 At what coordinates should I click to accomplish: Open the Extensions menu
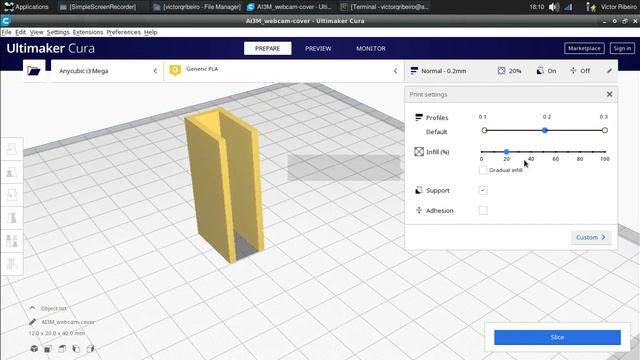88,32
